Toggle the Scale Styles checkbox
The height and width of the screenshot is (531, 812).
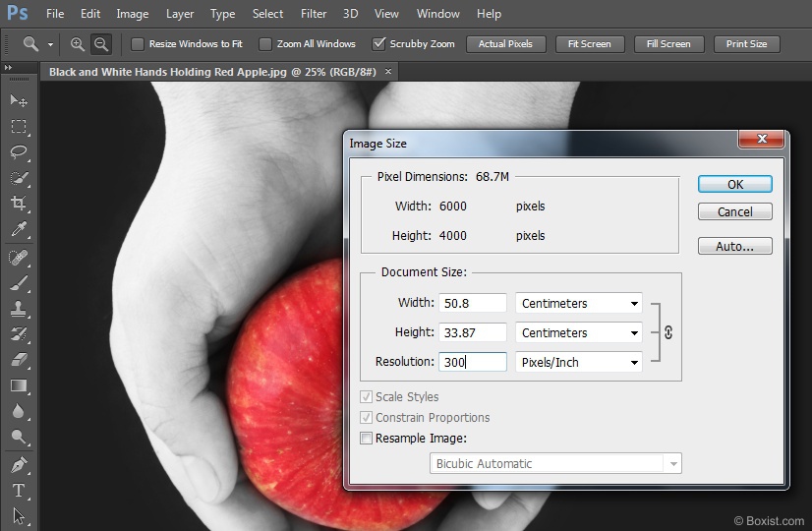(366, 397)
